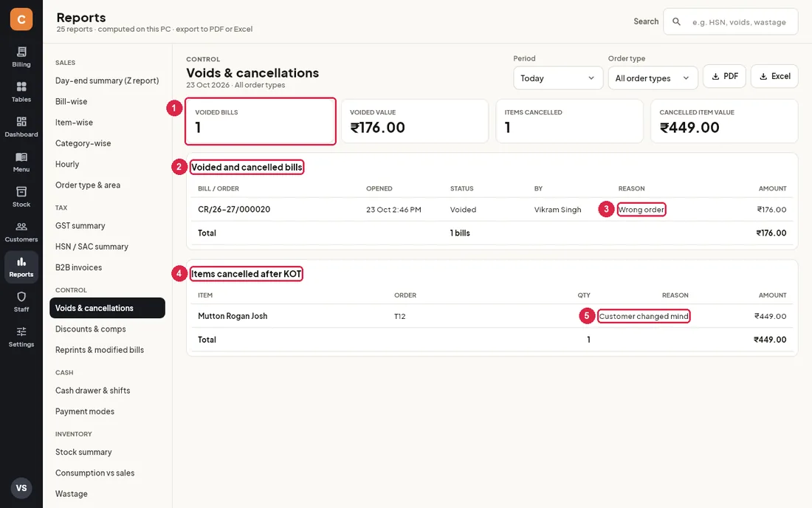Click the Items Cancelled summary card

coord(570,121)
